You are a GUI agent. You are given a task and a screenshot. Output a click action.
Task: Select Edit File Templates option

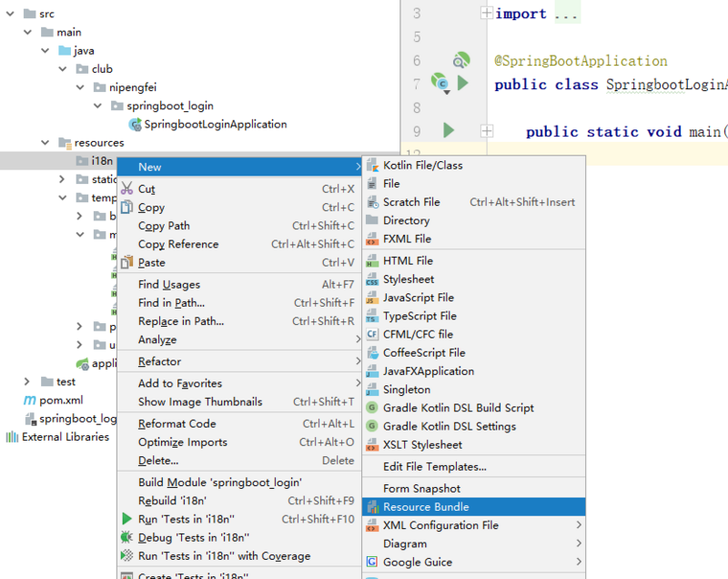point(434,466)
